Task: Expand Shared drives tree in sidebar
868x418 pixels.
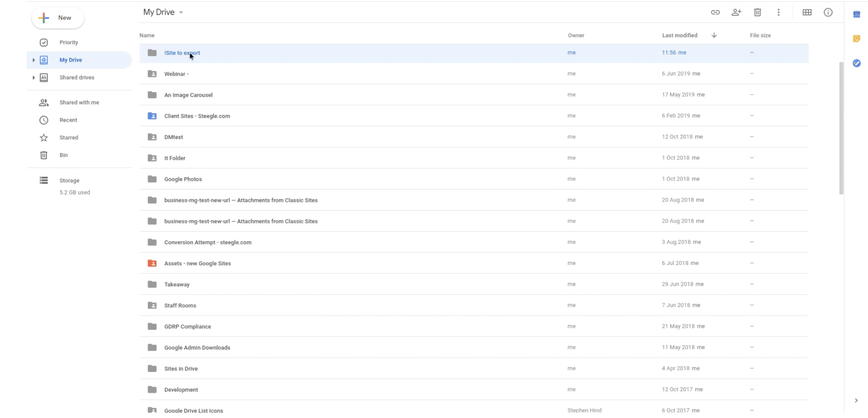Action: tap(34, 78)
